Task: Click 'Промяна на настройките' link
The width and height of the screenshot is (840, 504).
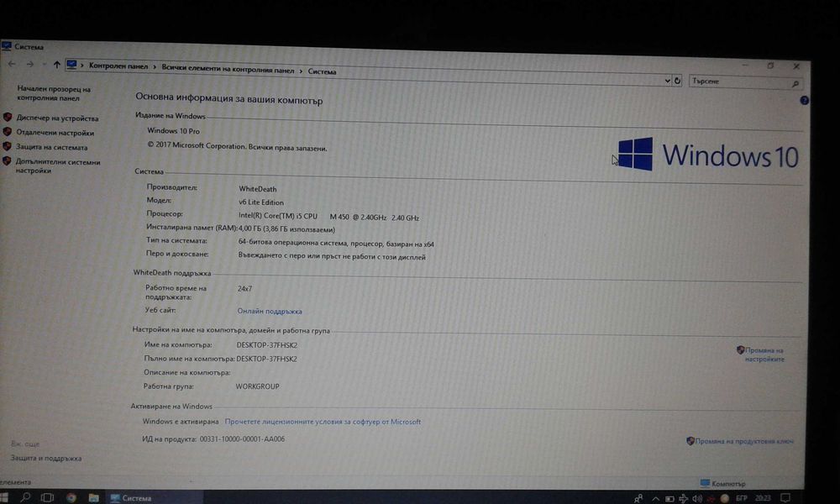Action: tap(764, 354)
